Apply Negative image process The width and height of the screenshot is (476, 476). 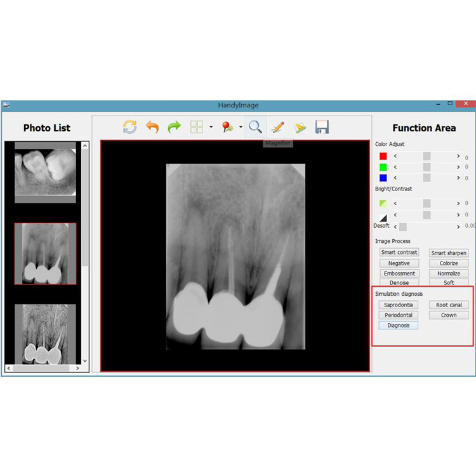(399, 263)
